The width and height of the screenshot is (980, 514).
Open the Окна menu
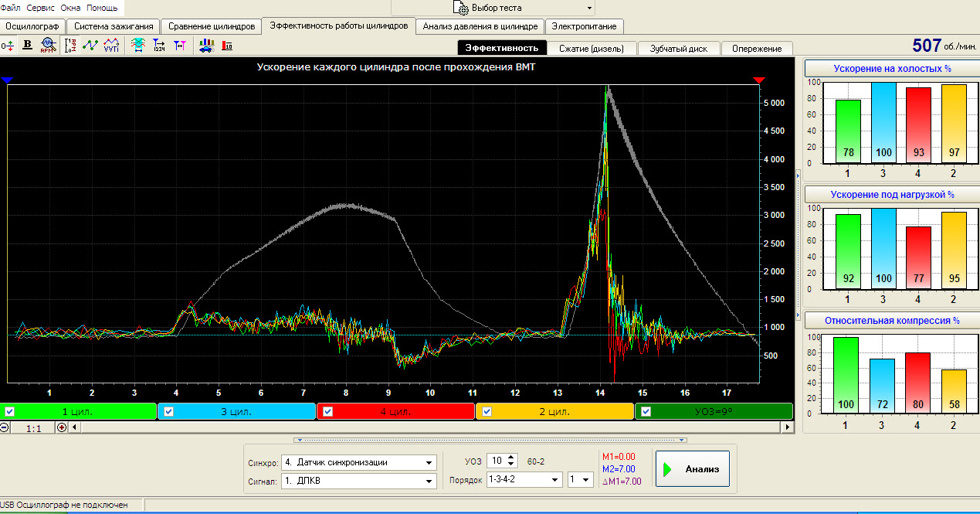70,8
